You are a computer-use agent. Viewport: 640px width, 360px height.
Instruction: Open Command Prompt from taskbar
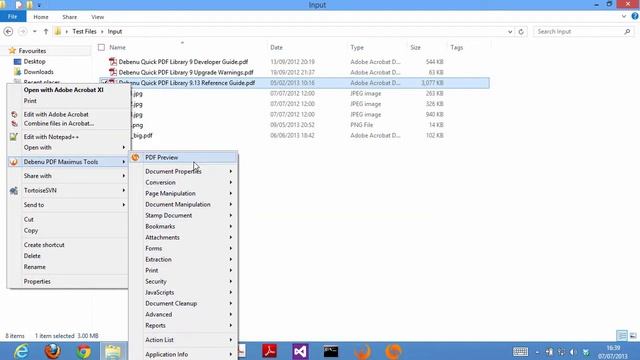tap(331, 351)
